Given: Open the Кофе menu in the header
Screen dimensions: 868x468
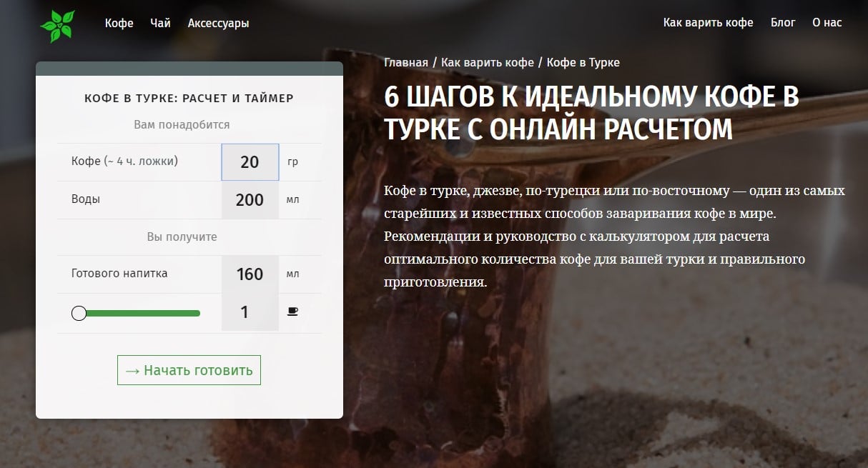Looking at the screenshot, I should coord(119,23).
